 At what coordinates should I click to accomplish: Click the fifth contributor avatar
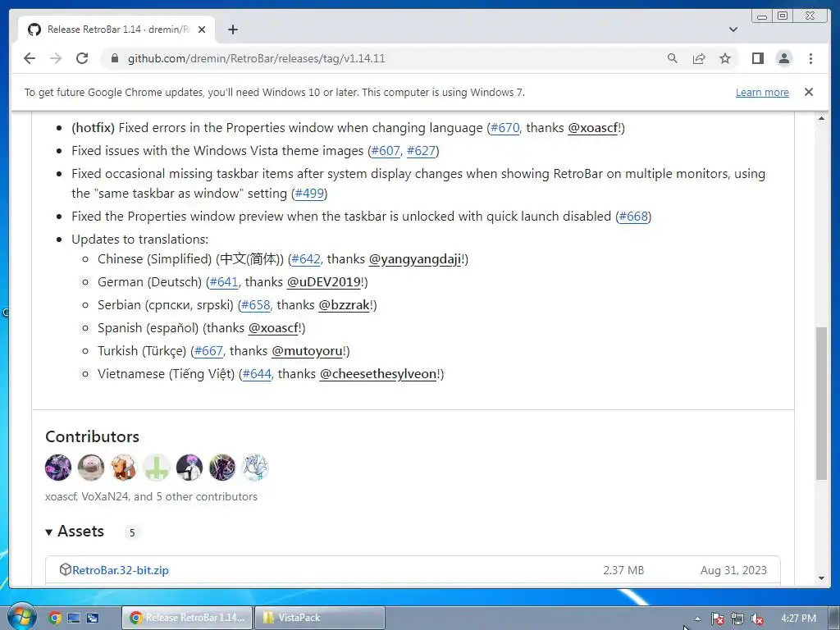point(189,467)
